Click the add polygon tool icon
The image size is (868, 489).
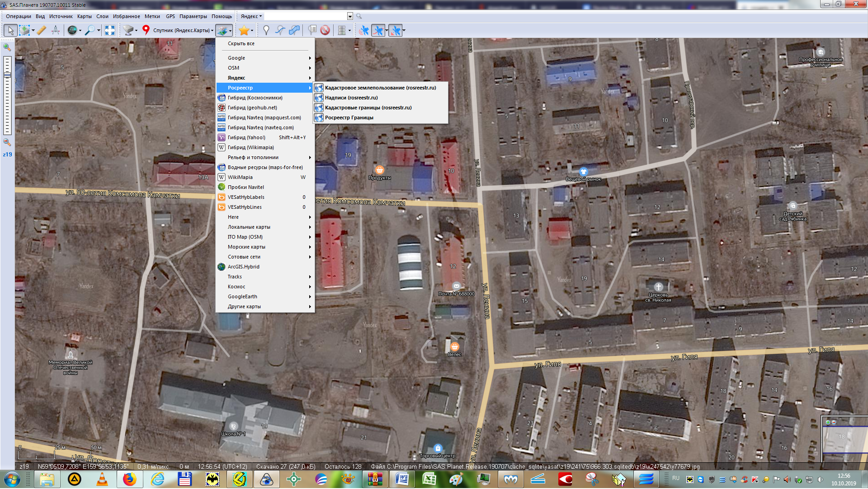coord(294,30)
